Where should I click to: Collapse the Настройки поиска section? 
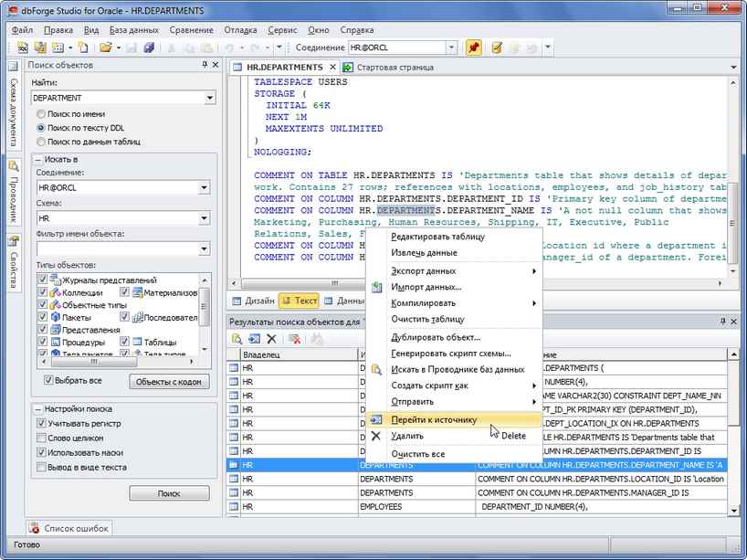(38, 409)
